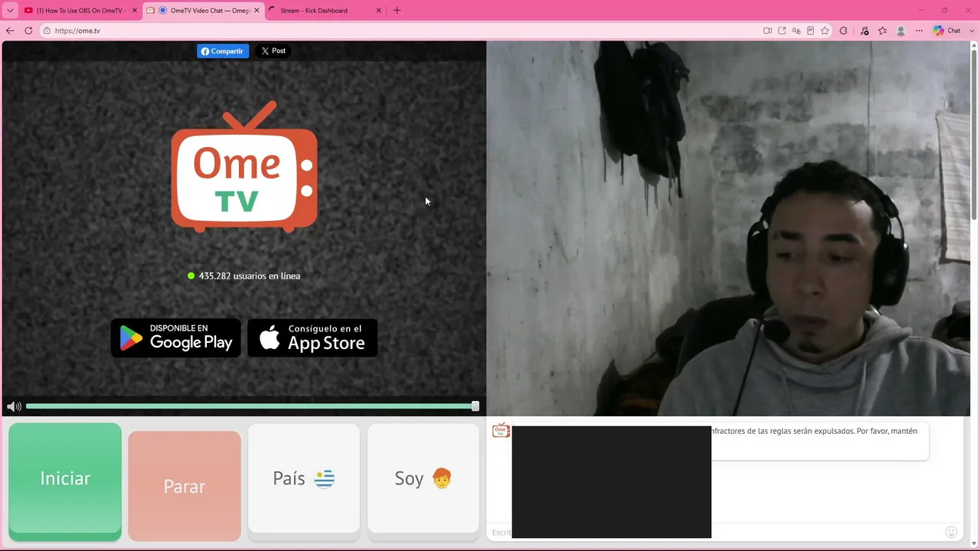
Task: Focus the chat message input field
Action: point(717,532)
